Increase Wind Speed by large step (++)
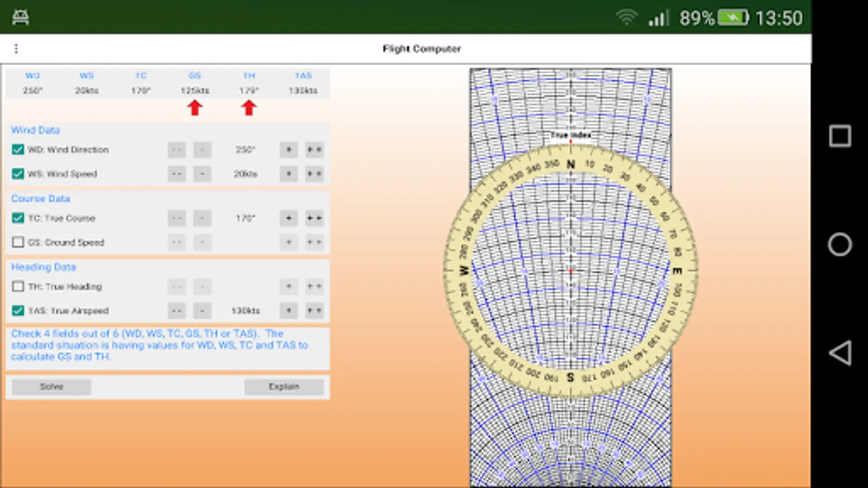 [315, 174]
